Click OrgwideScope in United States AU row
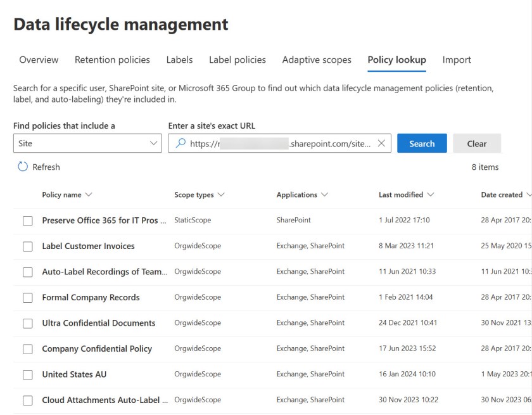Screen dimensions: 532x415 click(x=198, y=374)
